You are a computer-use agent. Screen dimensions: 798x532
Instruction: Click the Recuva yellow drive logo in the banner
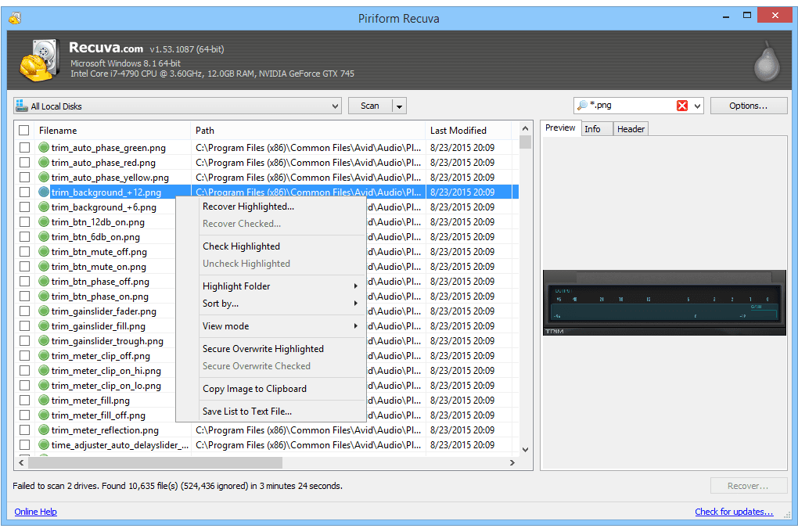pos(39,59)
